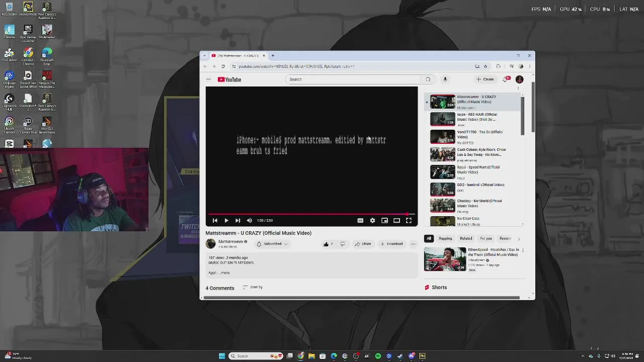Open IShowSpeed Headshot video thumbnail
The width and height of the screenshot is (644, 362).
click(x=445, y=259)
